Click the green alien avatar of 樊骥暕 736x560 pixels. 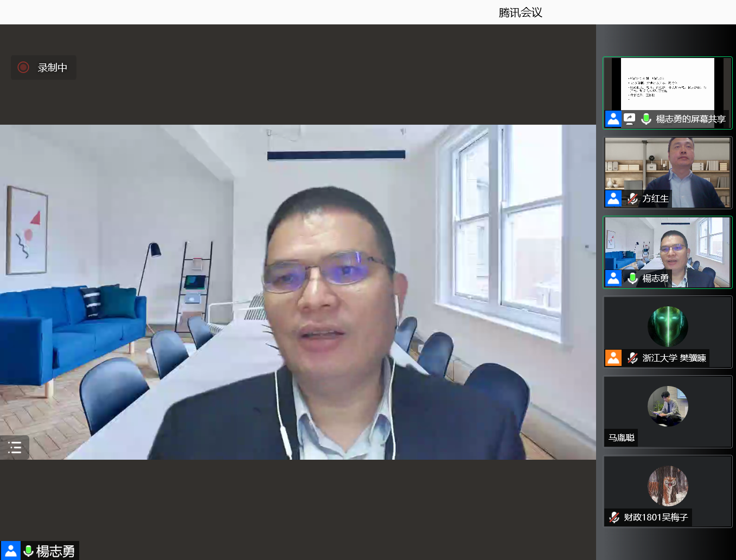[668, 326]
